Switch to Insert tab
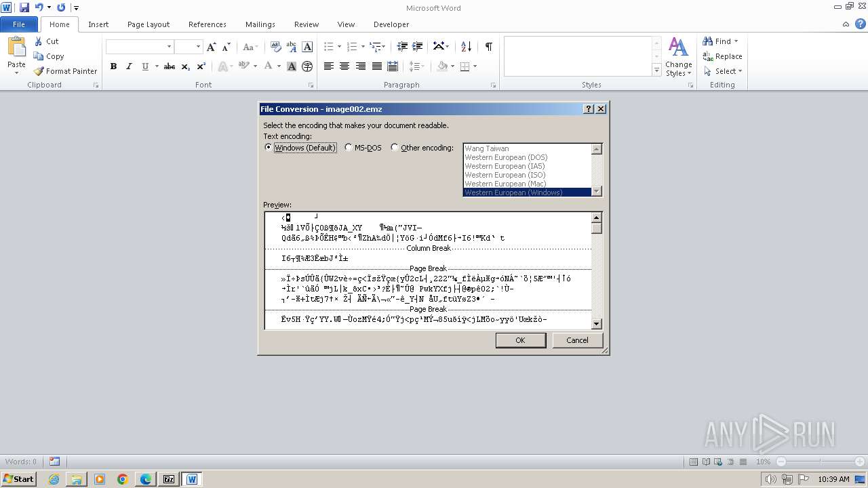Screen dimensions: 868x488 tap(98, 24)
